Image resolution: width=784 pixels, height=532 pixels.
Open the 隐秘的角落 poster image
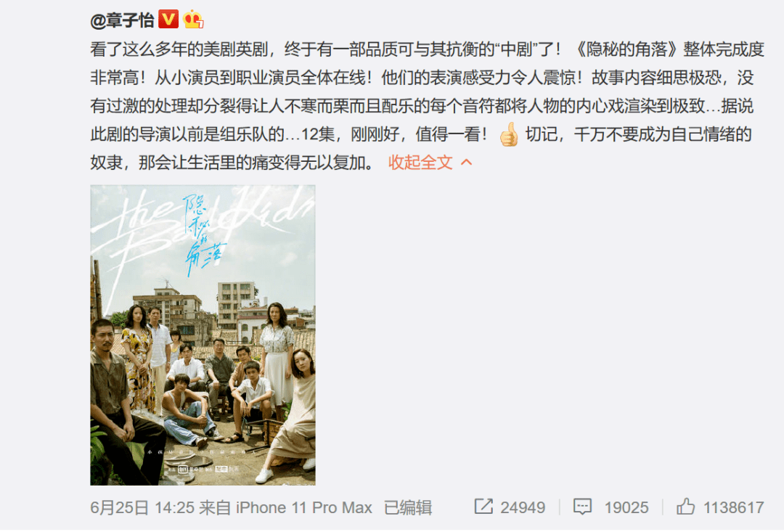[203, 335]
